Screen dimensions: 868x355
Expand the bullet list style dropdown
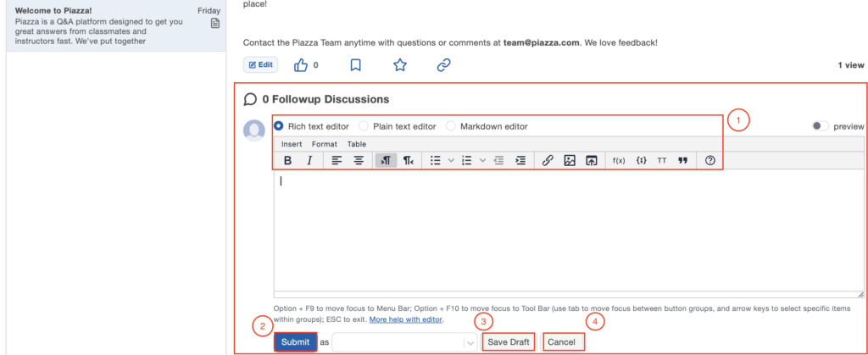tap(451, 160)
